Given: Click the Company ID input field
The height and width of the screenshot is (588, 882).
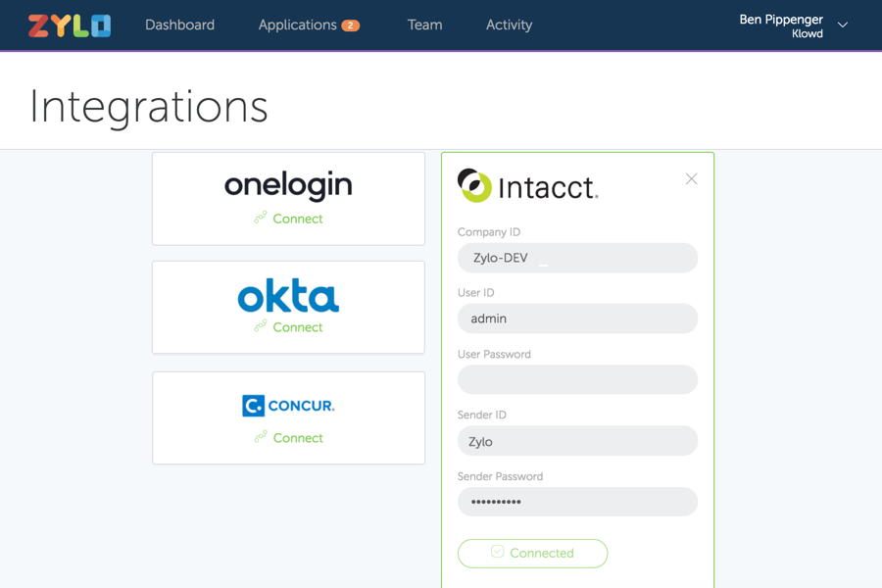Looking at the screenshot, I should point(577,258).
